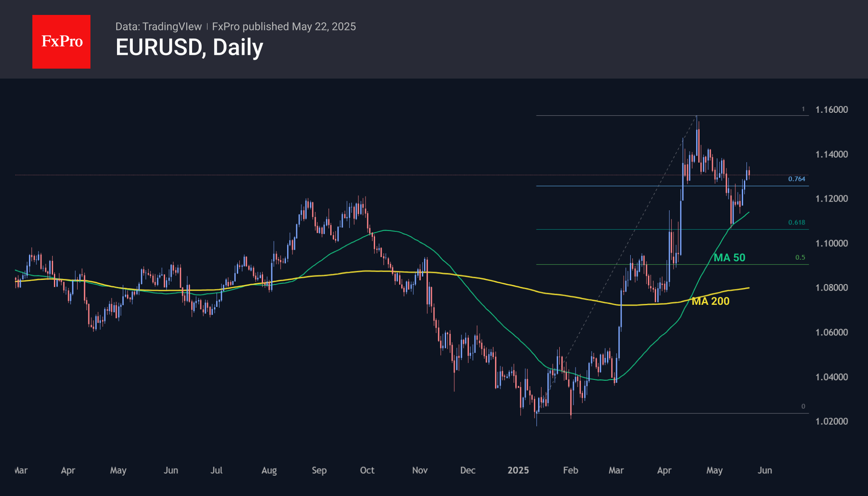Click the Aug label on time axis

(269, 470)
